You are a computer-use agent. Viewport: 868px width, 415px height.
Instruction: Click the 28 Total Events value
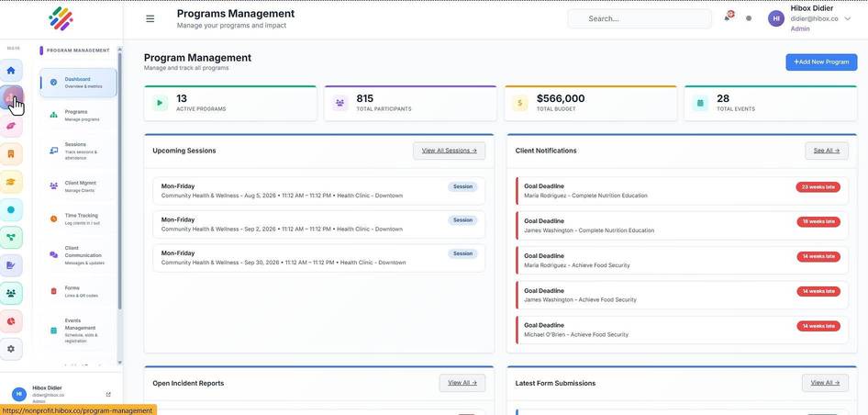(x=723, y=98)
